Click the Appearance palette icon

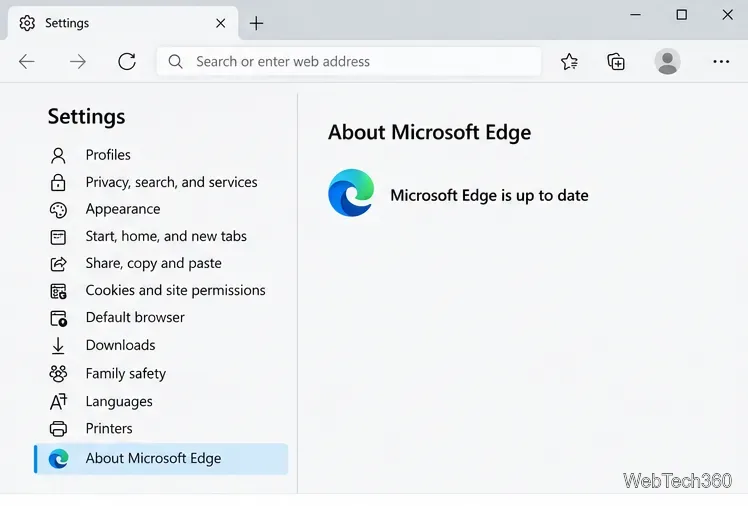pos(58,210)
